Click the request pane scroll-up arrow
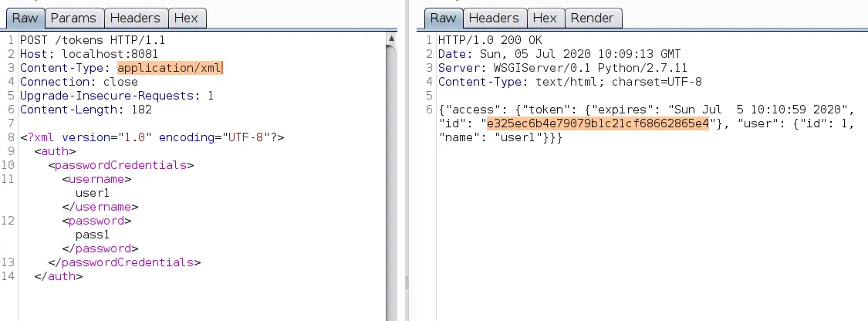Viewport: 868px width, 321px height. click(x=391, y=38)
